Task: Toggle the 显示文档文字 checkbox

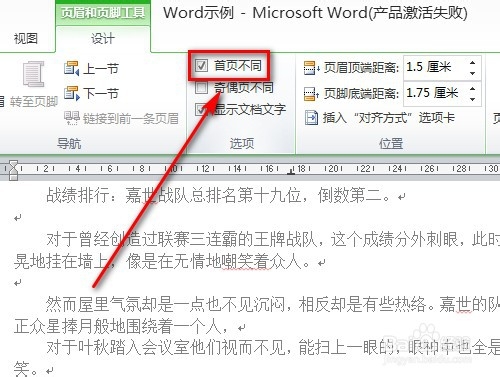Action: coord(201,109)
